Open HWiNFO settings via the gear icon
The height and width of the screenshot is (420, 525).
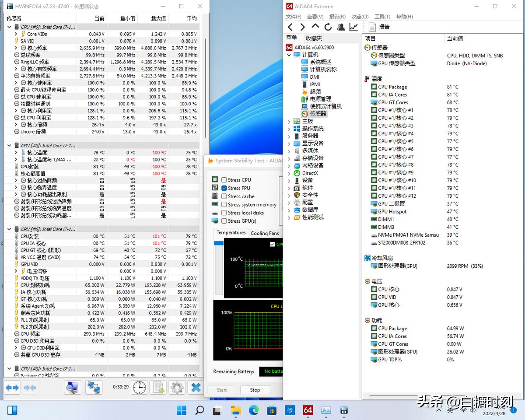[177, 388]
